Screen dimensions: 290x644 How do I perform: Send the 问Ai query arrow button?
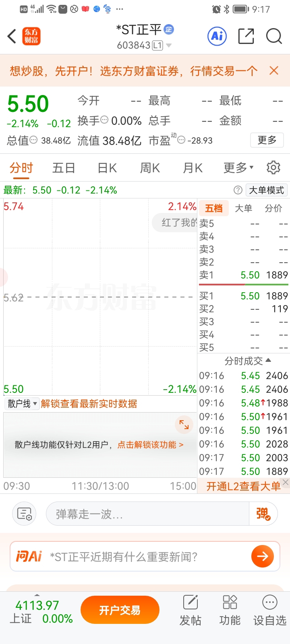click(x=263, y=556)
